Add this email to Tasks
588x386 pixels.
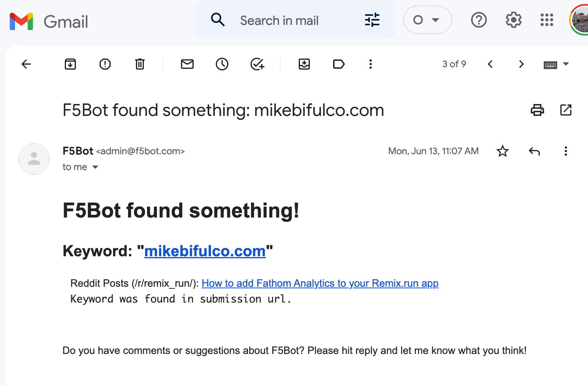[257, 64]
